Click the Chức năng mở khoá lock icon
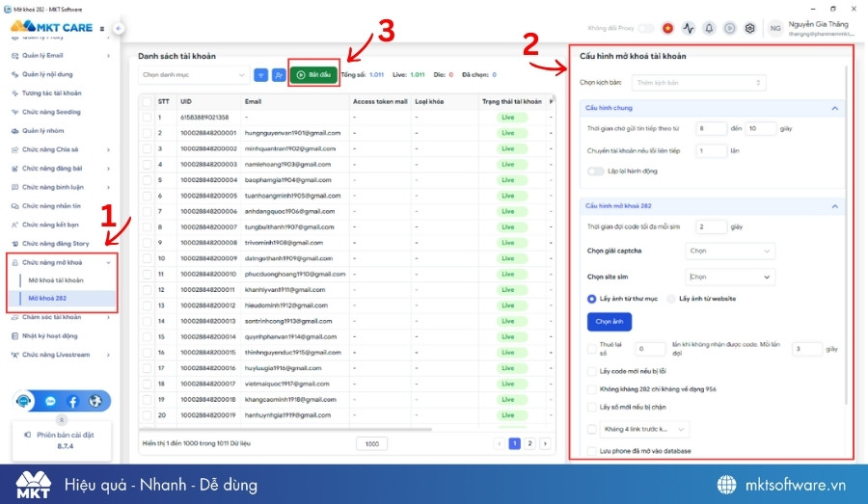This screenshot has width=868, height=504. (14, 262)
